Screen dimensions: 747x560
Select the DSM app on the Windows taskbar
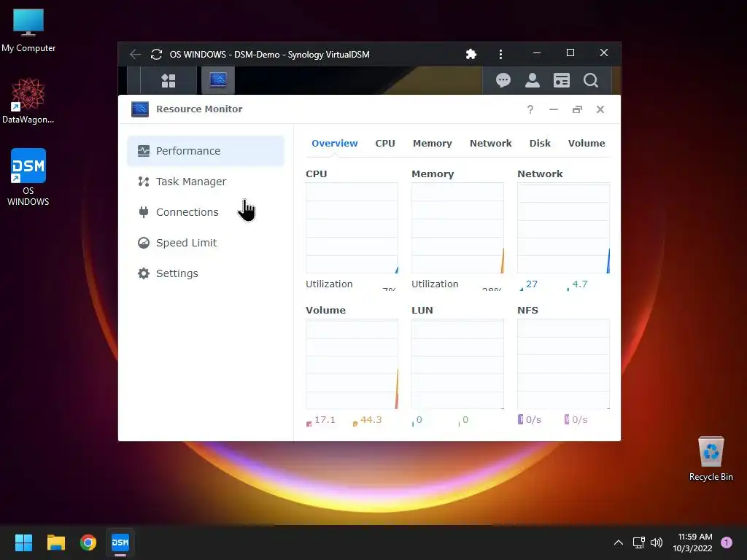tap(120, 542)
